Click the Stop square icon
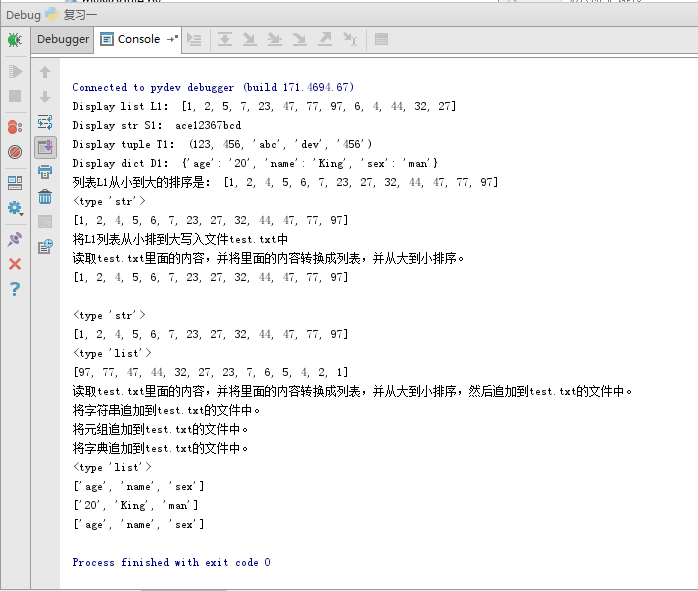The width and height of the screenshot is (698, 591). [15, 96]
